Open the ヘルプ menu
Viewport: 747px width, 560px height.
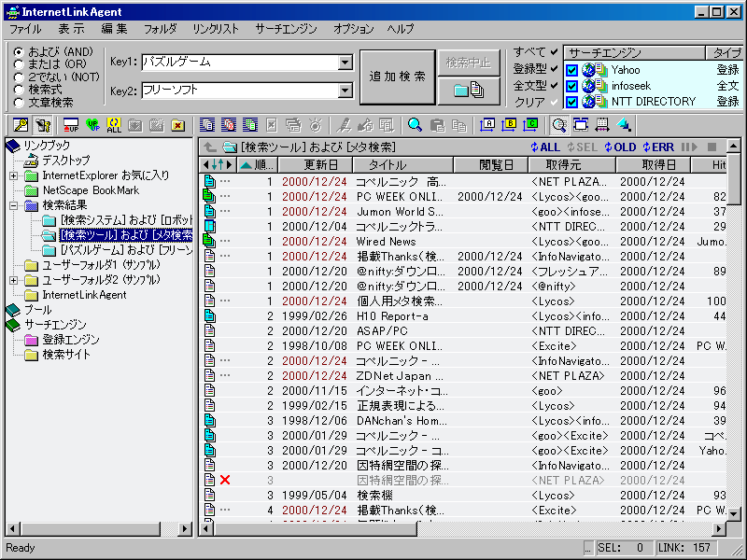coord(401,29)
